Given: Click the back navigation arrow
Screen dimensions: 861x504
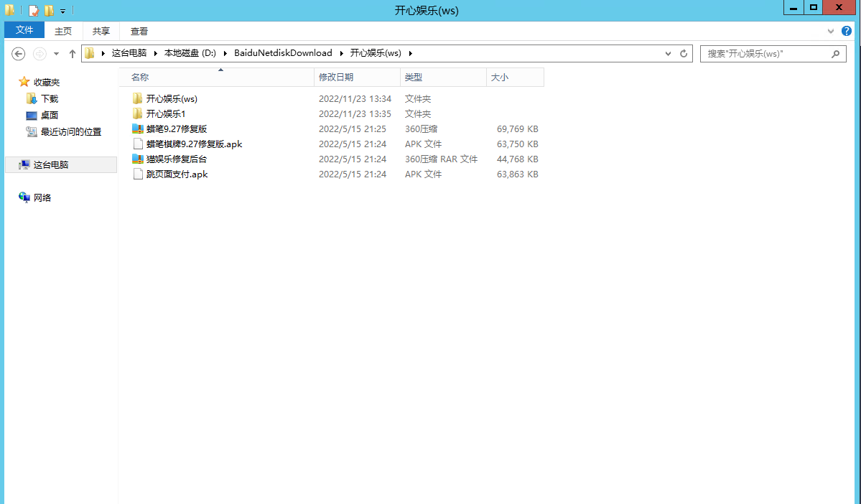Looking at the screenshot, I should click(19, 54).
